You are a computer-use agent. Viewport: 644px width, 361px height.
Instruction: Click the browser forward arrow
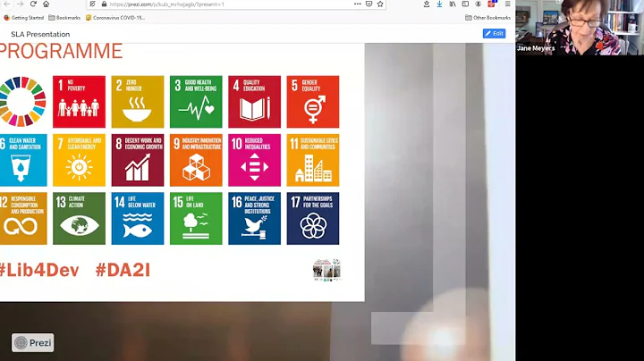[x=20, y=4]
